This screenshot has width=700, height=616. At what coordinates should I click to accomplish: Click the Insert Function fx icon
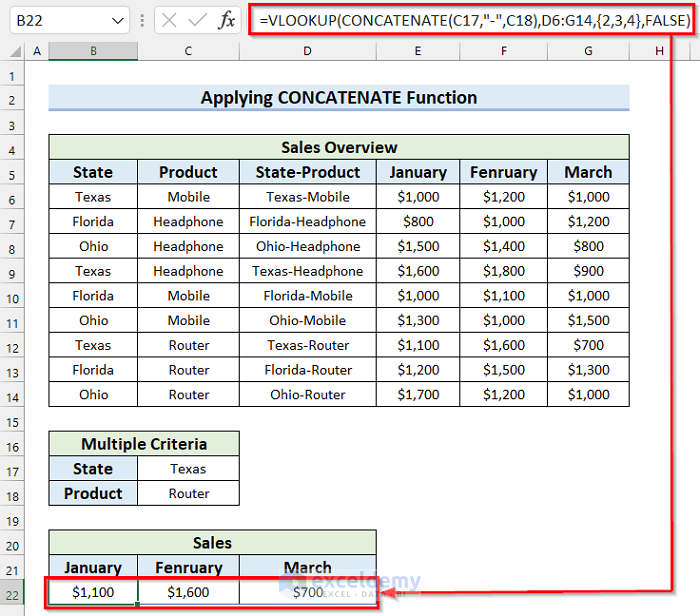pos(227,20)
